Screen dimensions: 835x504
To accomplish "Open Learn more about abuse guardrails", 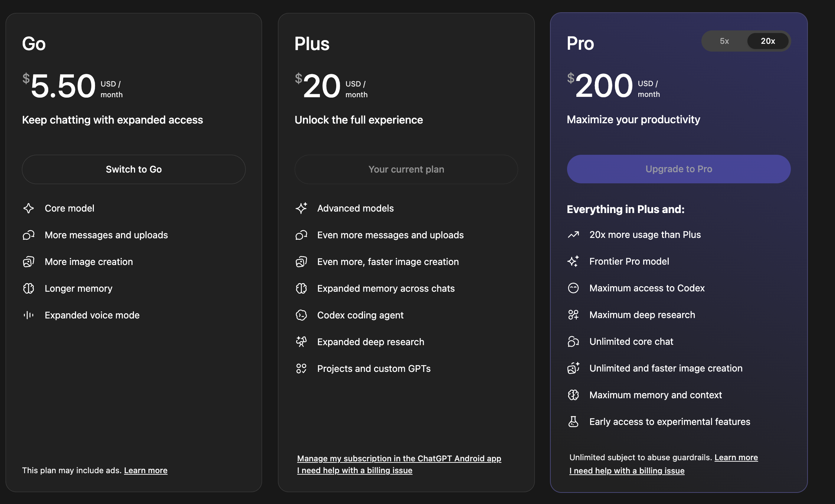I will click(x=736, y=457).
